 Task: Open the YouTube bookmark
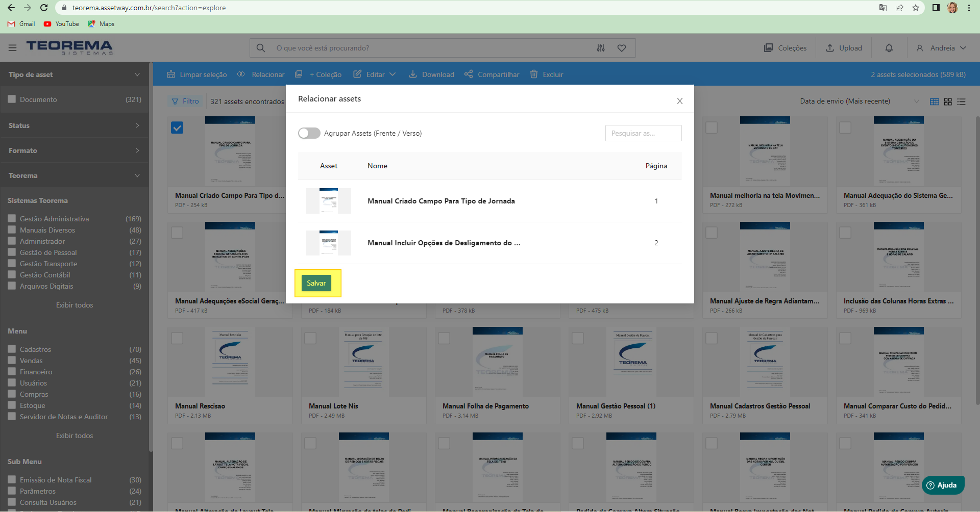(61, 24)
